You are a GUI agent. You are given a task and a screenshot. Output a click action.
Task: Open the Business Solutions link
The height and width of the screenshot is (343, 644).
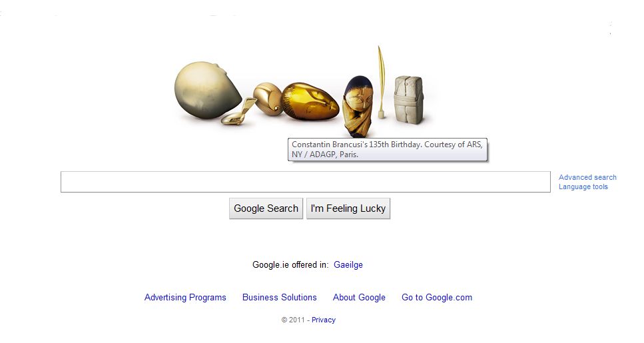click(x=280, y=298)
